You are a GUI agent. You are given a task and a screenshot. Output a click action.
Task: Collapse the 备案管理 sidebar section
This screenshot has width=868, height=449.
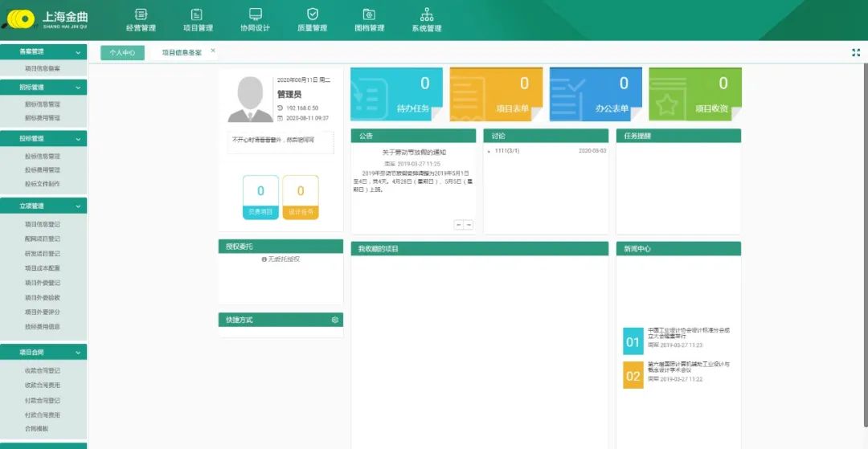click(x=78, y=52)
